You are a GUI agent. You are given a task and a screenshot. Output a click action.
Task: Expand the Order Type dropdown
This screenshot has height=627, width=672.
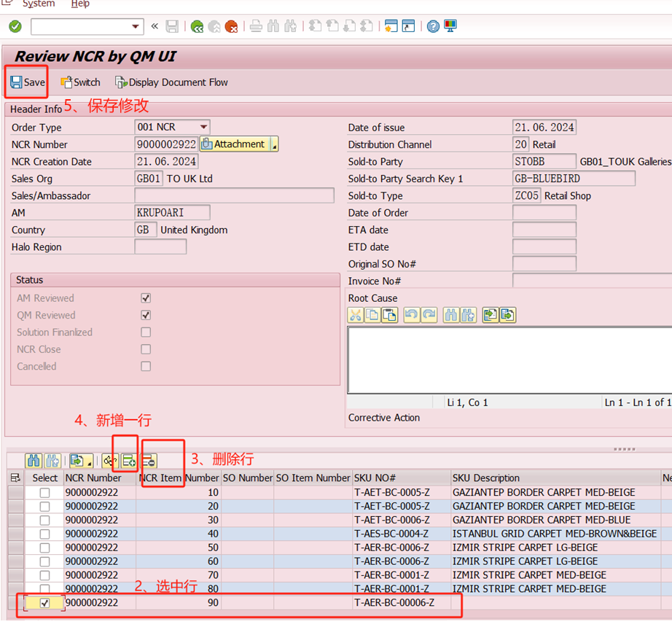203,128
